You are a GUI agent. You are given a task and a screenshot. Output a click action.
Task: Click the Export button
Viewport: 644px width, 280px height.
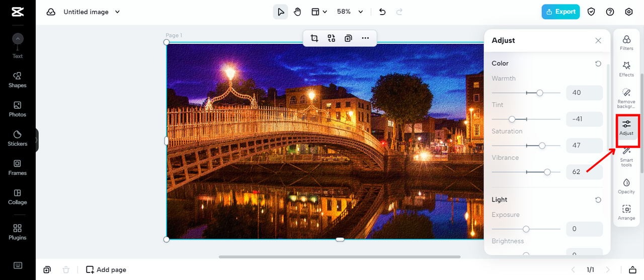(x=560, y=12)
